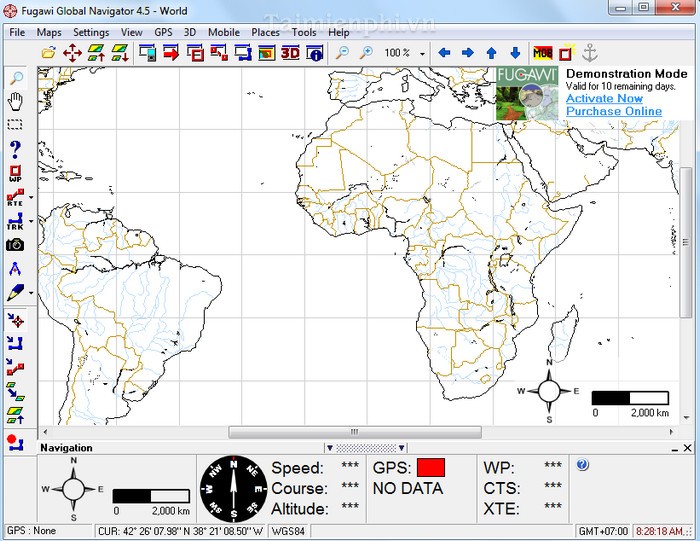Select the RTE route tool
The width and height of the screenshot is (700, 541).
[x=15, y=197]
